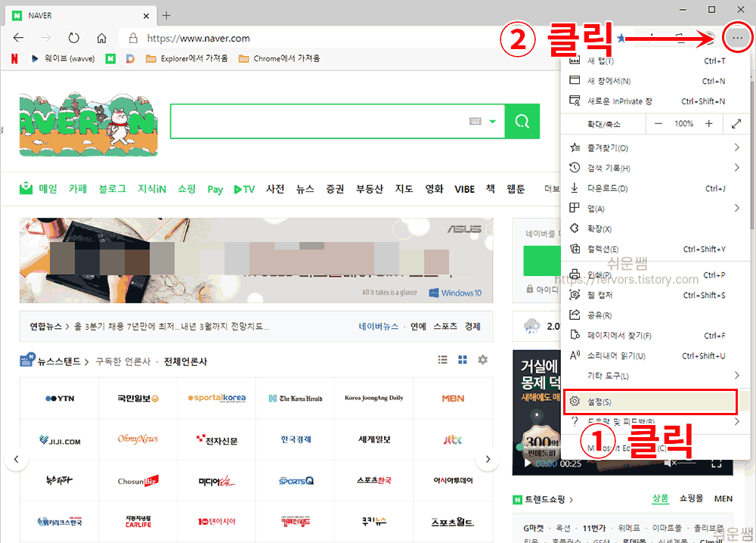Screen dimensions: 756x543
Task: Zoom in with the plus button
Action: [709, 124]
